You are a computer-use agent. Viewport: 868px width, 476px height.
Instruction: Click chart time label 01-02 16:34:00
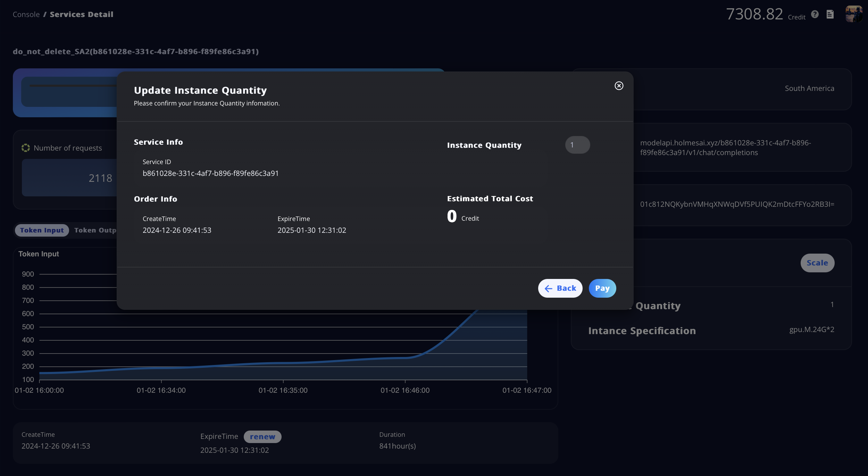pos(161,390)
